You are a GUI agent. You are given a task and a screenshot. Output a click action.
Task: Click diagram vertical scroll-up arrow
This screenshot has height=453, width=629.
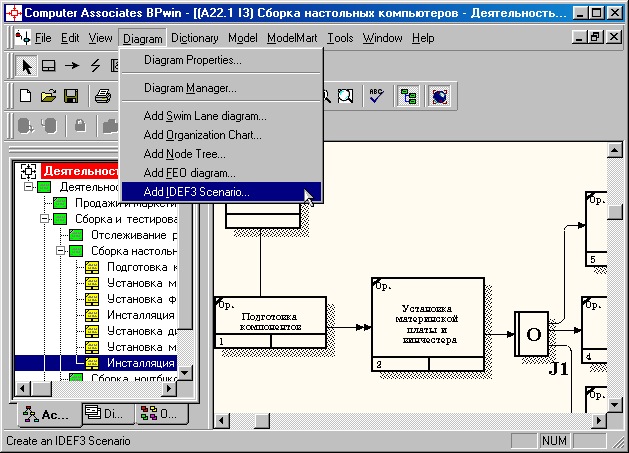click(x=615, y=150)
